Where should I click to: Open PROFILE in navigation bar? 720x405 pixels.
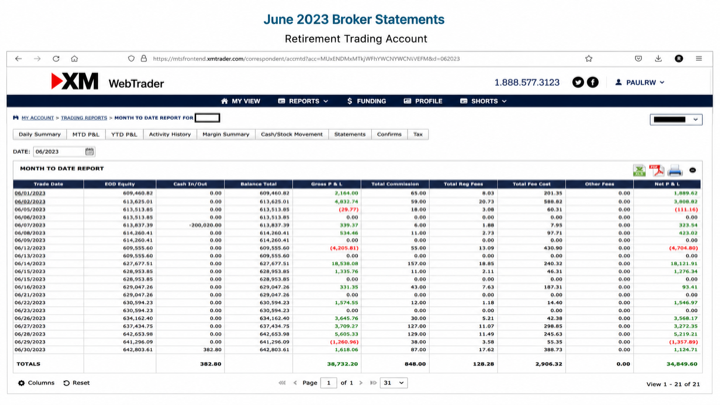(423, 101)
